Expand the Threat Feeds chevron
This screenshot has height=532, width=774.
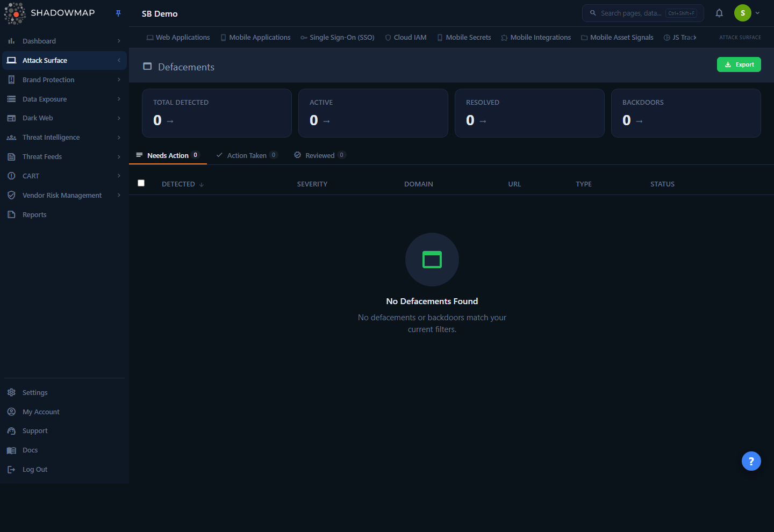[119, 157]
